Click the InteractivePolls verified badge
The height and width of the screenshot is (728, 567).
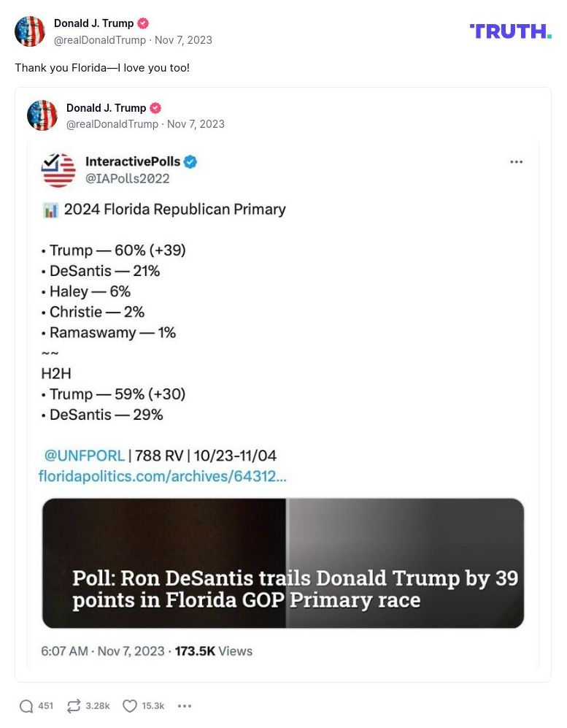[190, 162]
